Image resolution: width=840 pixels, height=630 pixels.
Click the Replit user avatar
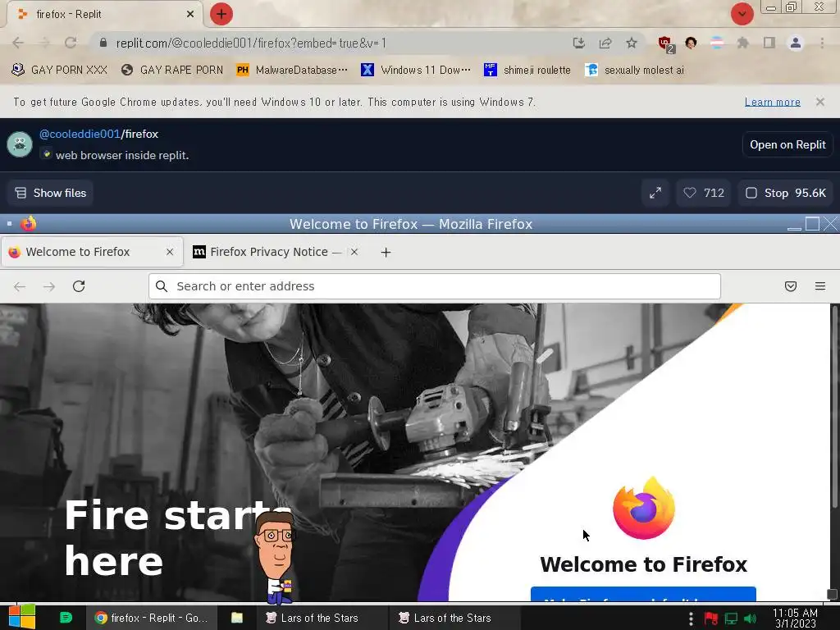(20, 144)
